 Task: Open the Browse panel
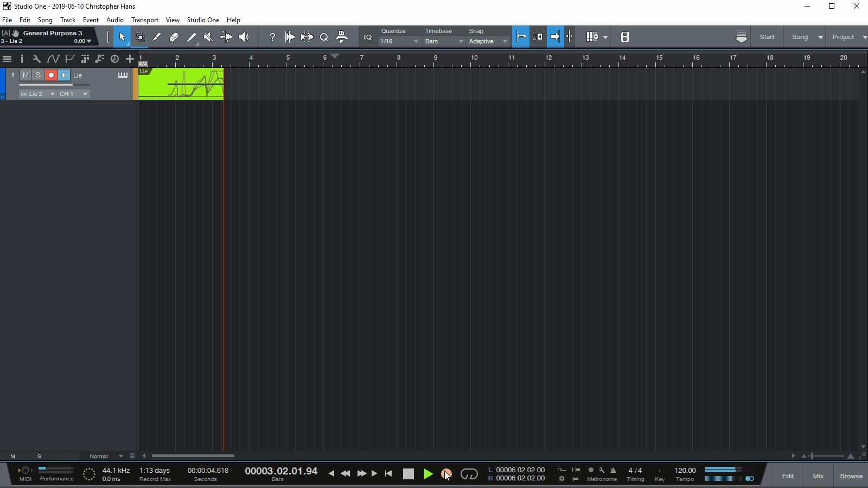click(x=851, y=476)
